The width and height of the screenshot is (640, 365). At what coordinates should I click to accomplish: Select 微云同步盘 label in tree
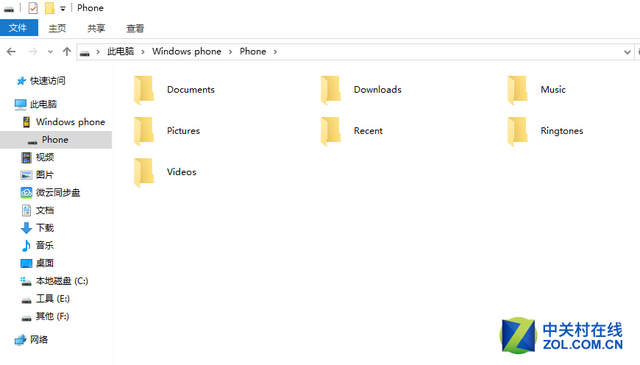58,192
